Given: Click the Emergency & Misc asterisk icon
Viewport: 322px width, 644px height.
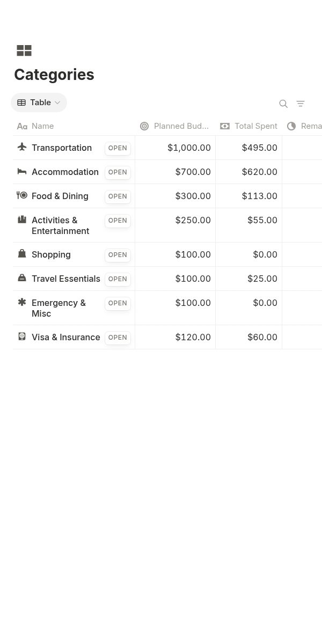Looking at the screenshot, I should (x=22, y=302).
